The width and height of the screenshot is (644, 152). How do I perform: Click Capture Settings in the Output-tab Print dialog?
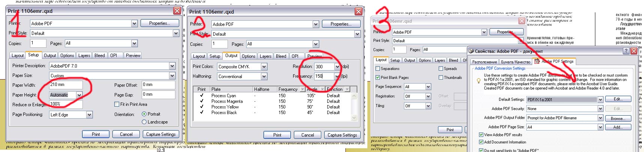(x=342, y=135)
